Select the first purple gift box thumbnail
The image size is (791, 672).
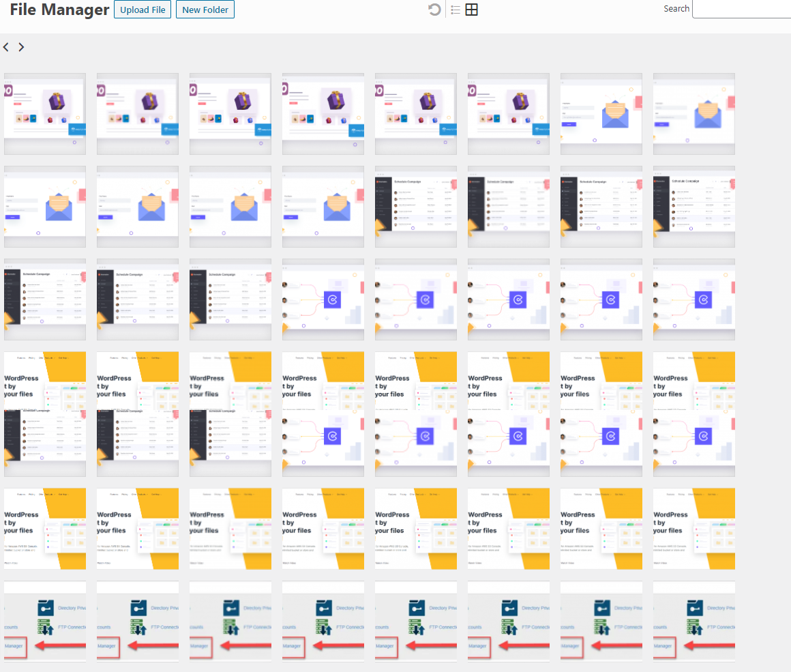tap(44, 113)
